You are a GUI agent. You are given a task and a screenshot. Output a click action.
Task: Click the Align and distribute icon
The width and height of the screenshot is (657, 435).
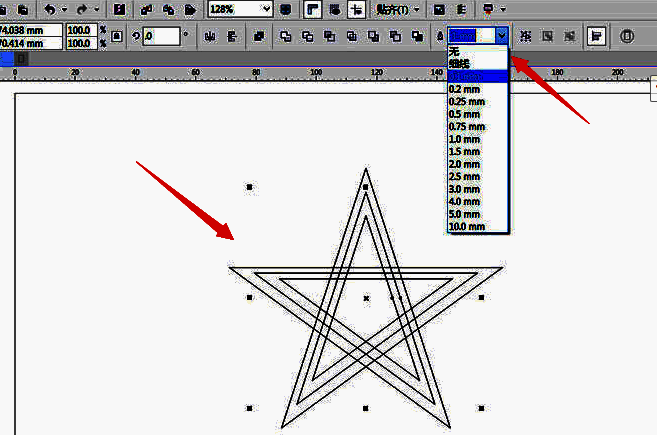pos(596,36)
